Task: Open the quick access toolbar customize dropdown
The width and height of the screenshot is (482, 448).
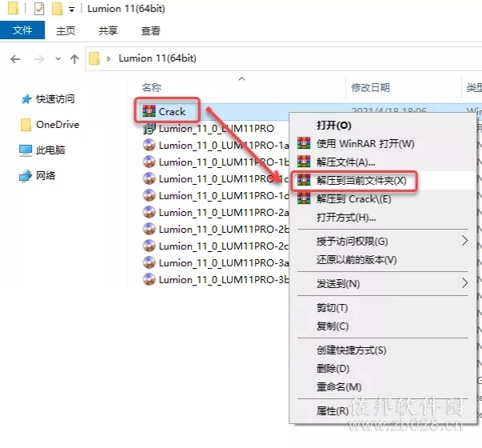Action: click(72, 10)
